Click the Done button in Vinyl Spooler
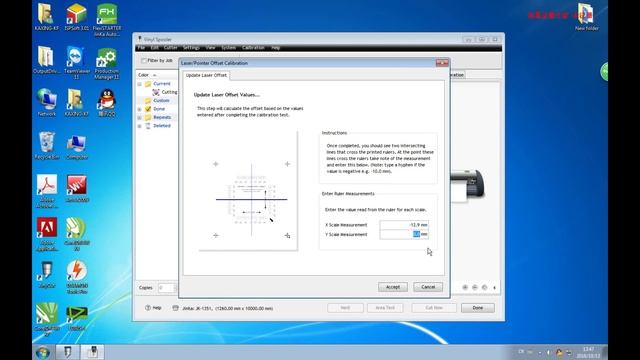Viewport: 640px width, 360px height. tap(478, 308)
